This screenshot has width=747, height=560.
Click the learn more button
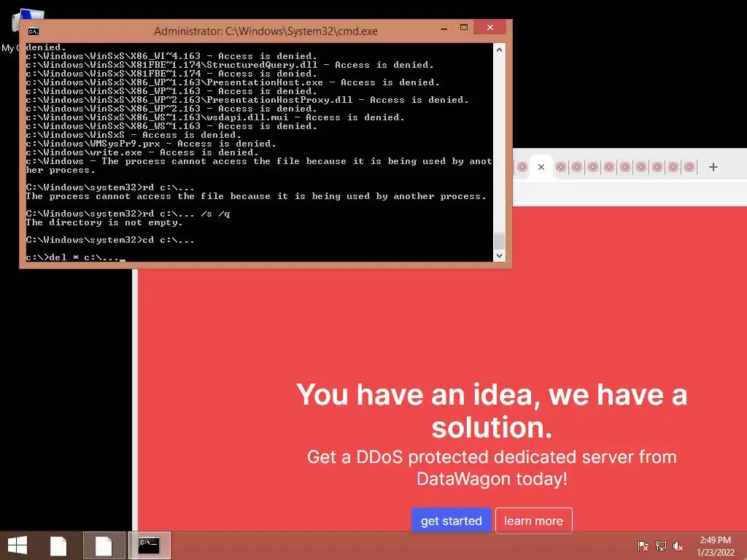pyautogui.click(x=533, y=521)
